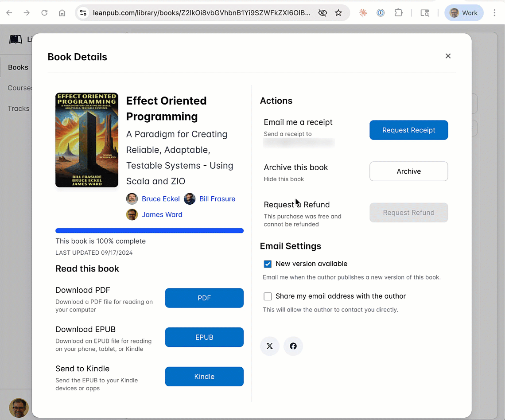Open Bill Frasure author link

coord(218,199)
